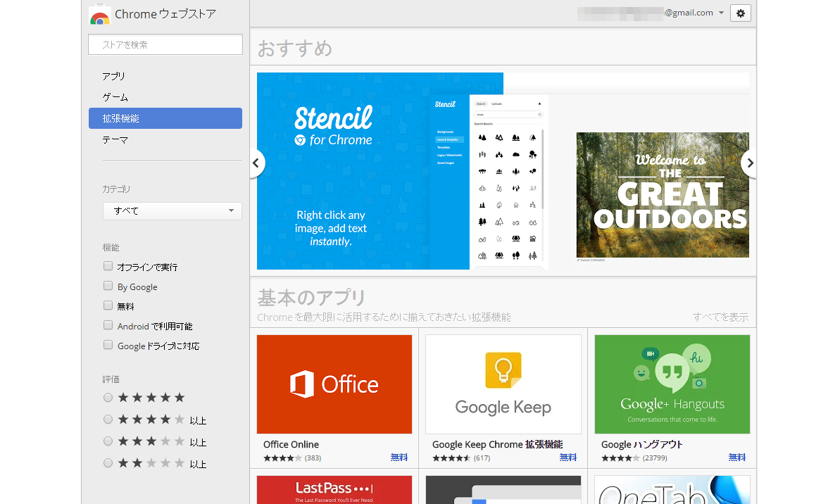Click the すべてを表示 link
Screen dimensions: 840x504
720,317
